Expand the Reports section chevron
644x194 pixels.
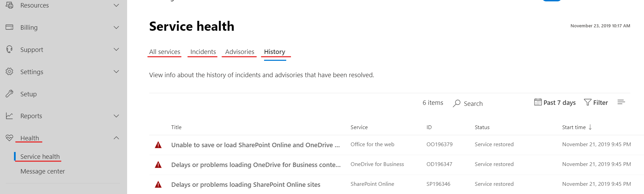(x=116, y=116)
